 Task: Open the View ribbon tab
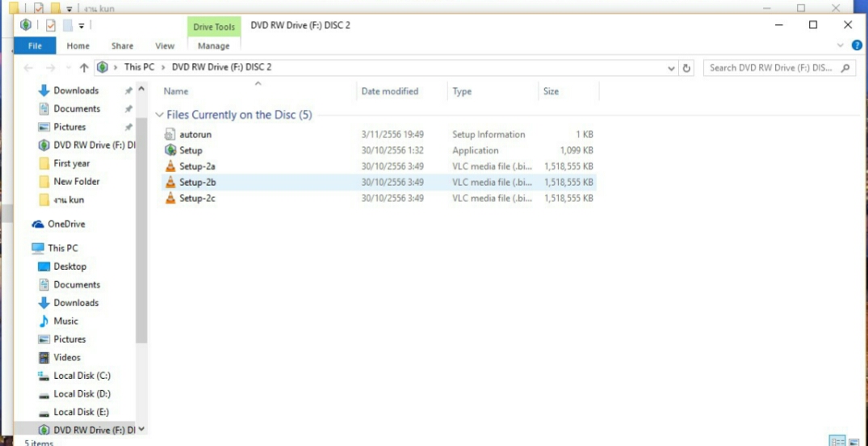165,46
